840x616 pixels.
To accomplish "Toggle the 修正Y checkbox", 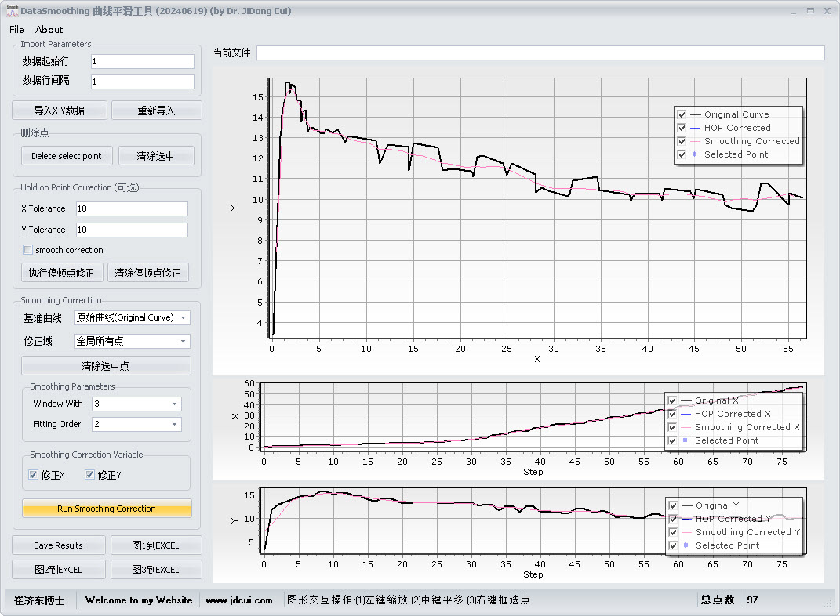I will [x=89, y=475].
